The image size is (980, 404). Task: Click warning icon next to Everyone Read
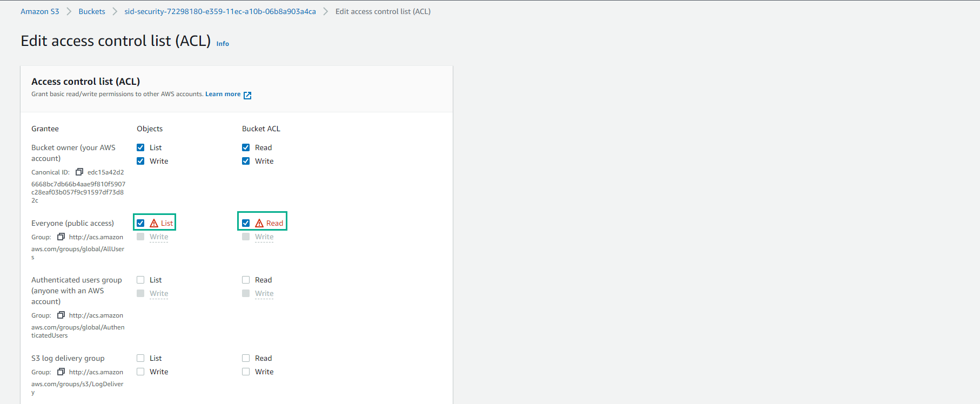point(259,223)
